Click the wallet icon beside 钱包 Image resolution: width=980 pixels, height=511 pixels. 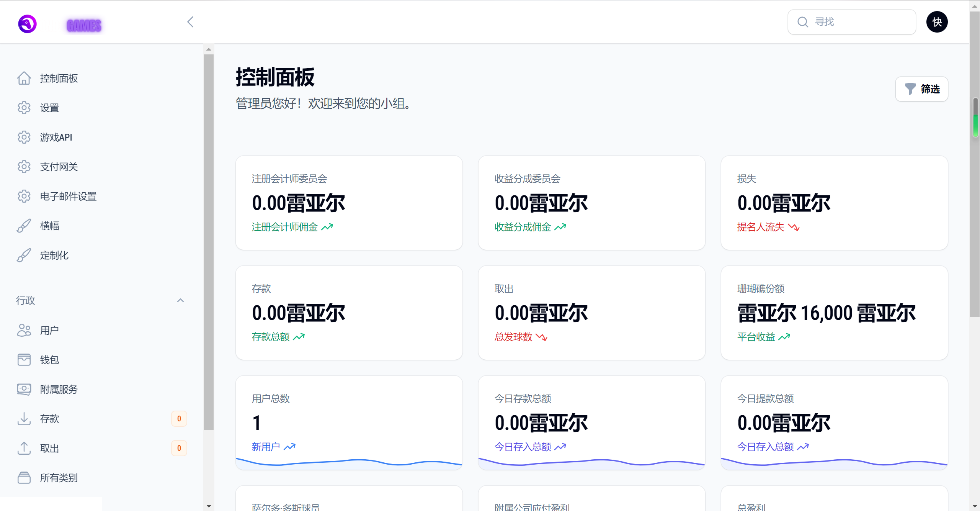point(24,360)
